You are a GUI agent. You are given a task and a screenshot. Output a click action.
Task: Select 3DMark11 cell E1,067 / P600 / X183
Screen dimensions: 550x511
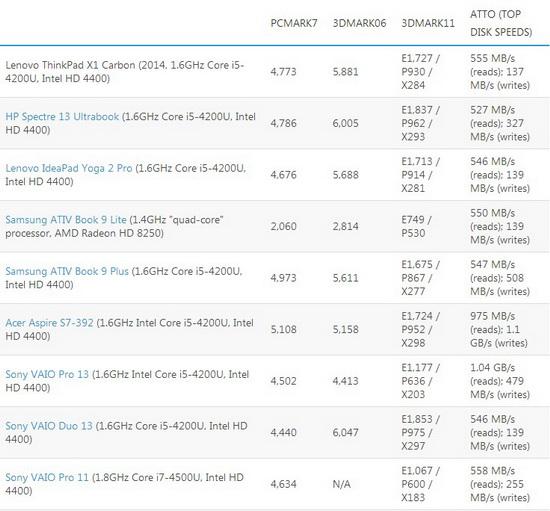(420, 484)
